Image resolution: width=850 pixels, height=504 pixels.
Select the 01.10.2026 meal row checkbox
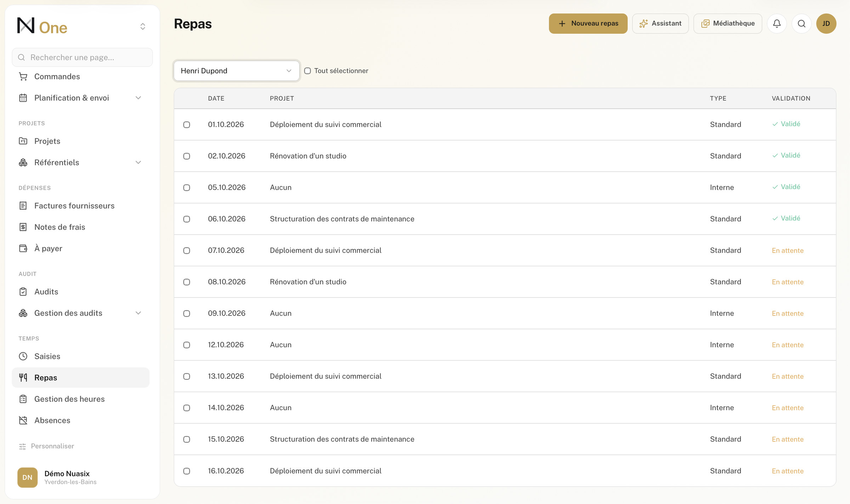coord(187,125)
